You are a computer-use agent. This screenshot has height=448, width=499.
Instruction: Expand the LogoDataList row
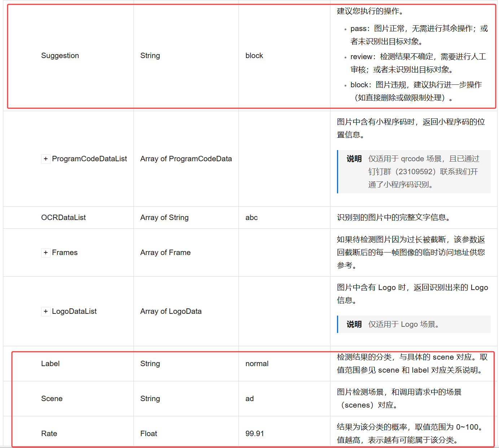click(x=45, y=311)
